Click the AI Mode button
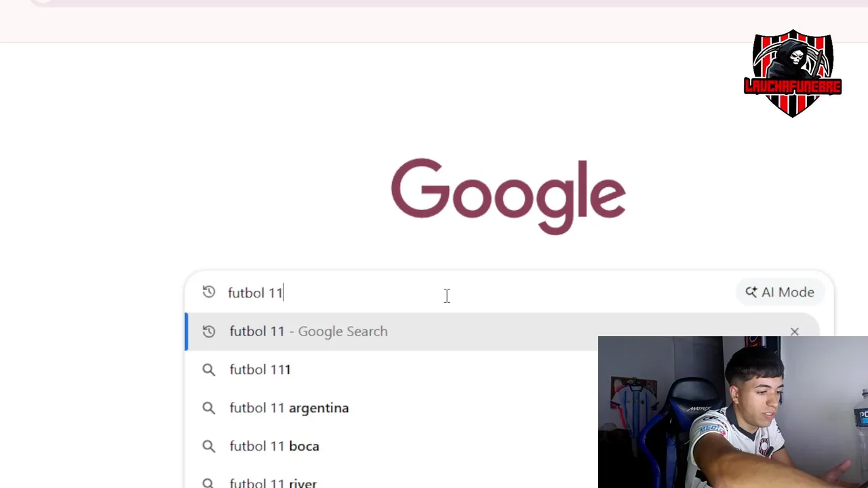 pyautogui.click(x=780, y=292)
